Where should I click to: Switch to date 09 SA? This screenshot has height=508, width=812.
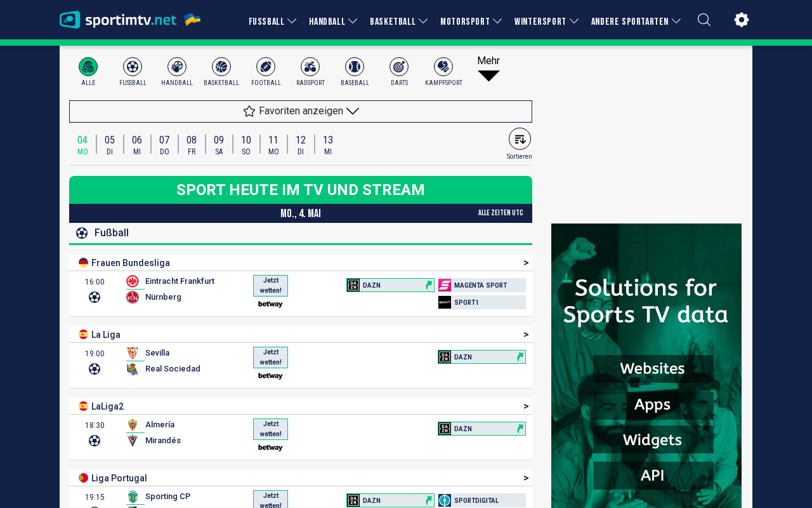point(219,145)
